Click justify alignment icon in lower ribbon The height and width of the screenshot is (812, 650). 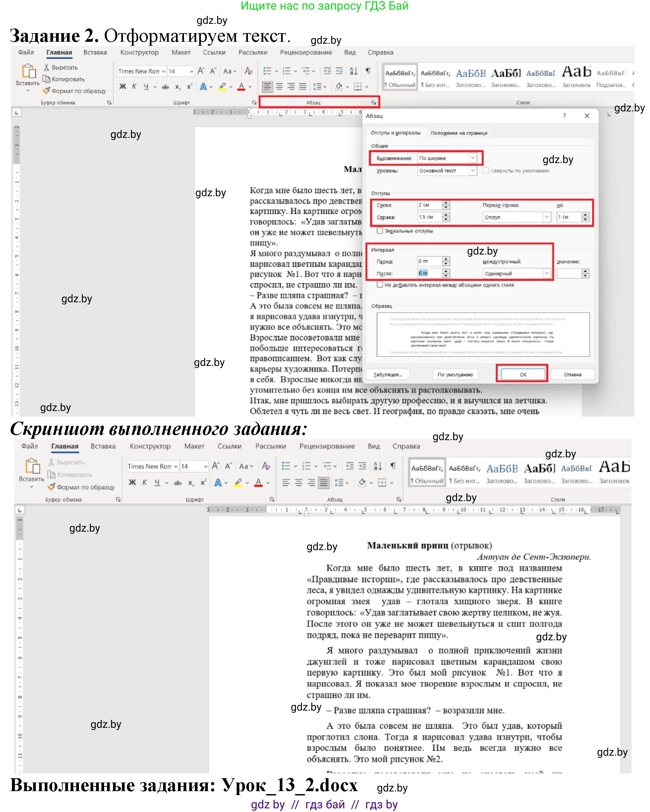pos(324,483)
